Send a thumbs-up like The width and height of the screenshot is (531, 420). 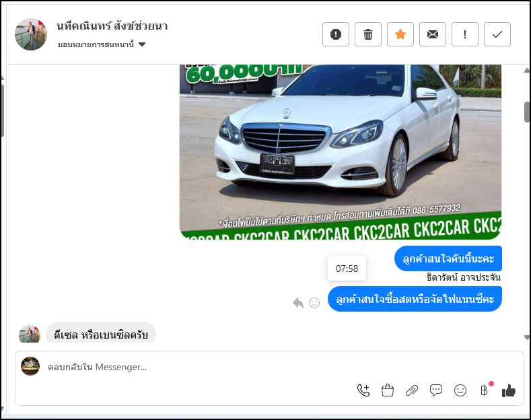coord(509,390)
